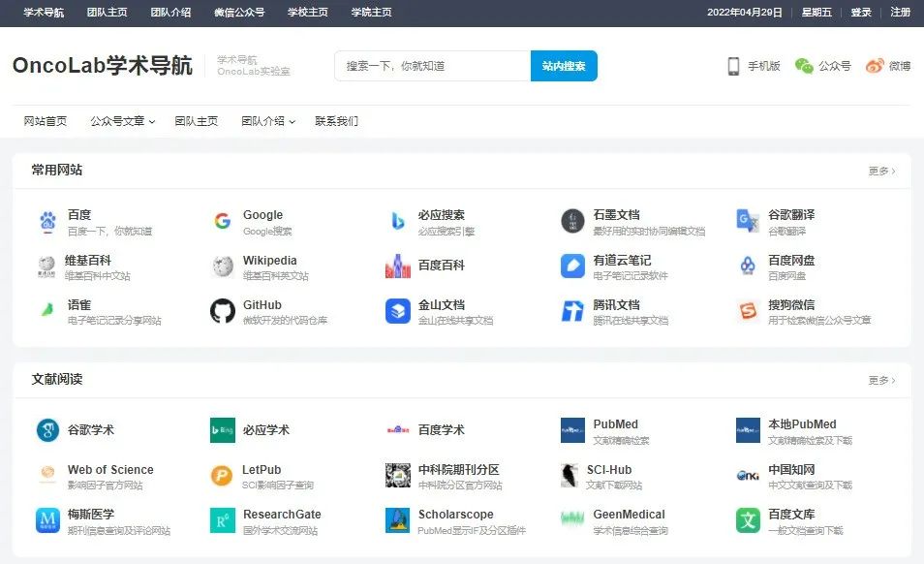Screen dimensions: 924x564
Task: Click the CNKI logo icon
Action: pos(747,475)
